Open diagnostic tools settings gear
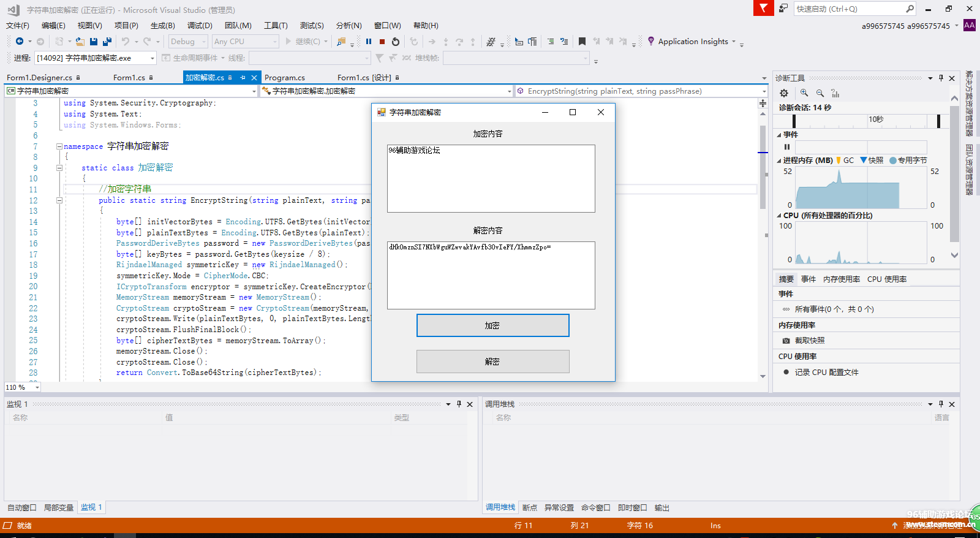Image resolution: width=980 pixels, height=538 pixels. [784, 93]
